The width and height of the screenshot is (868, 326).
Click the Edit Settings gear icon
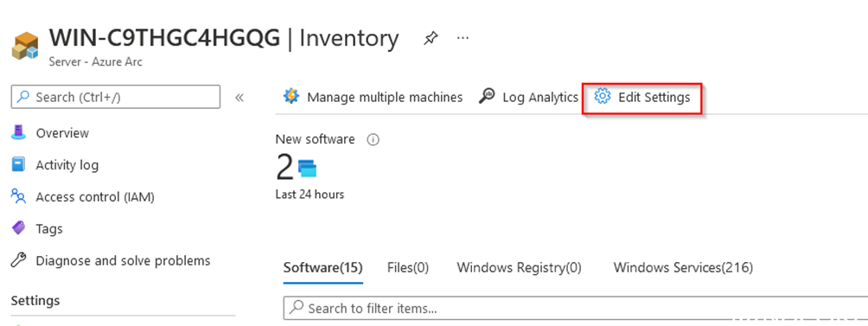[x=602, y=96]
